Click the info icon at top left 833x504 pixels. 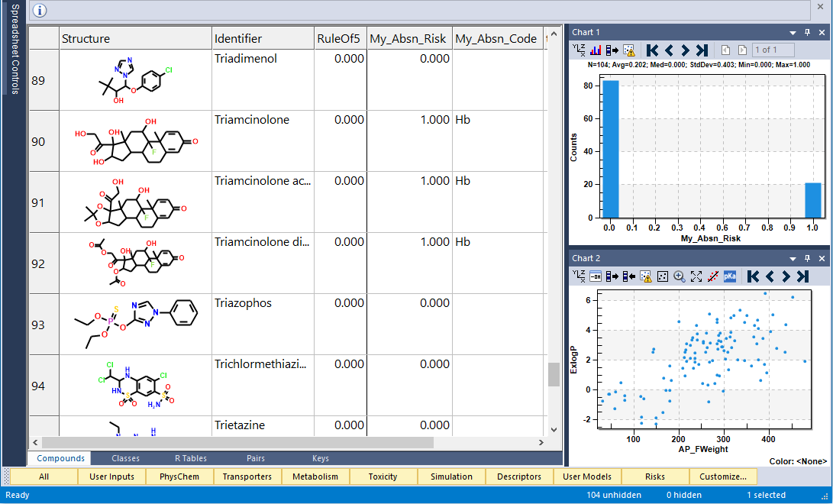point(40,10)
